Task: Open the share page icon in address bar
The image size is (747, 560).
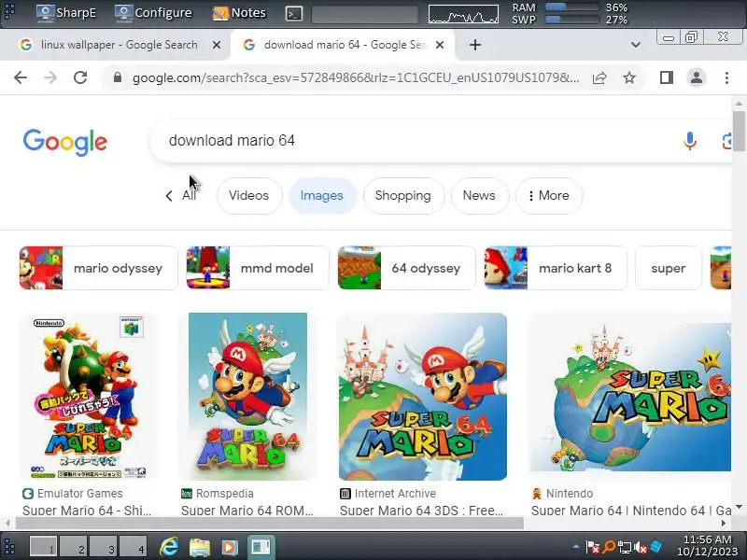Action: coord(599,77)
